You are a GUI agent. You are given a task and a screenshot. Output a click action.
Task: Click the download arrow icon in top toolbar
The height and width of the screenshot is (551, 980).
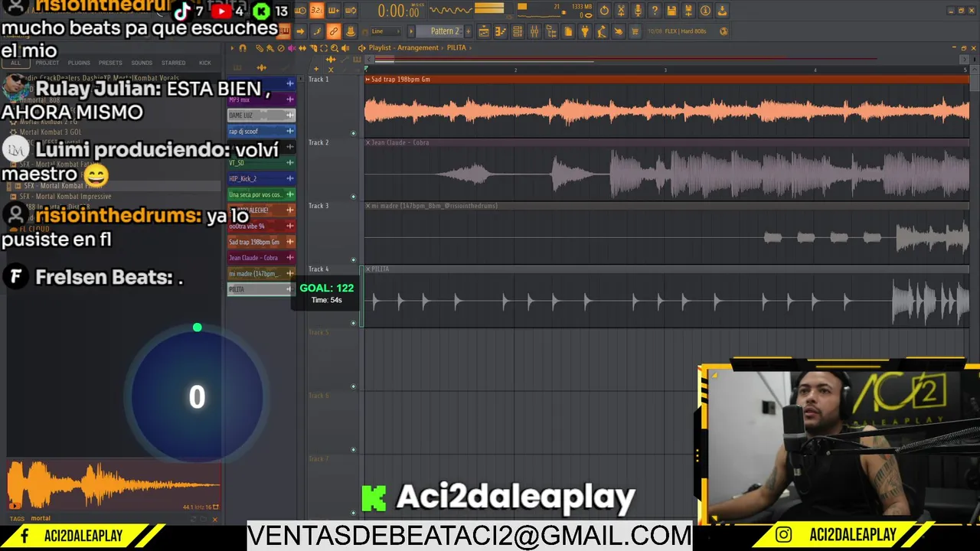(x=722, y=11)
